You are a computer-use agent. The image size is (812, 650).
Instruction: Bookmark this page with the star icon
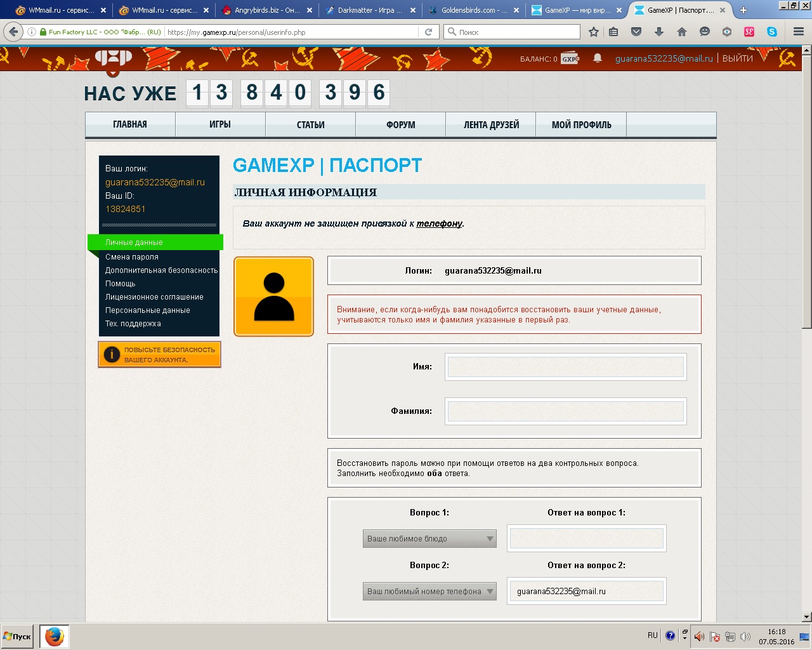pyautogui.click(x=594, y=32)
